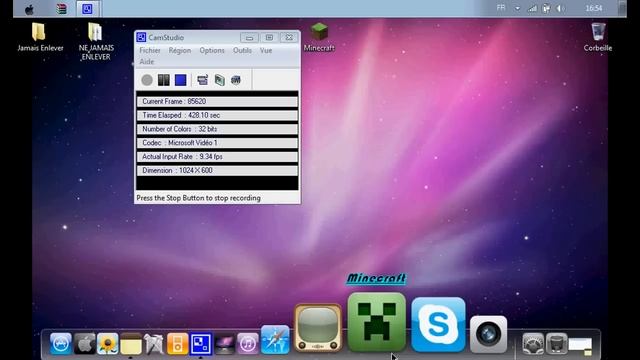This screenshot has width=640, height=360.
Task: Open the Options menu
Action: click(x=212, y=50)
